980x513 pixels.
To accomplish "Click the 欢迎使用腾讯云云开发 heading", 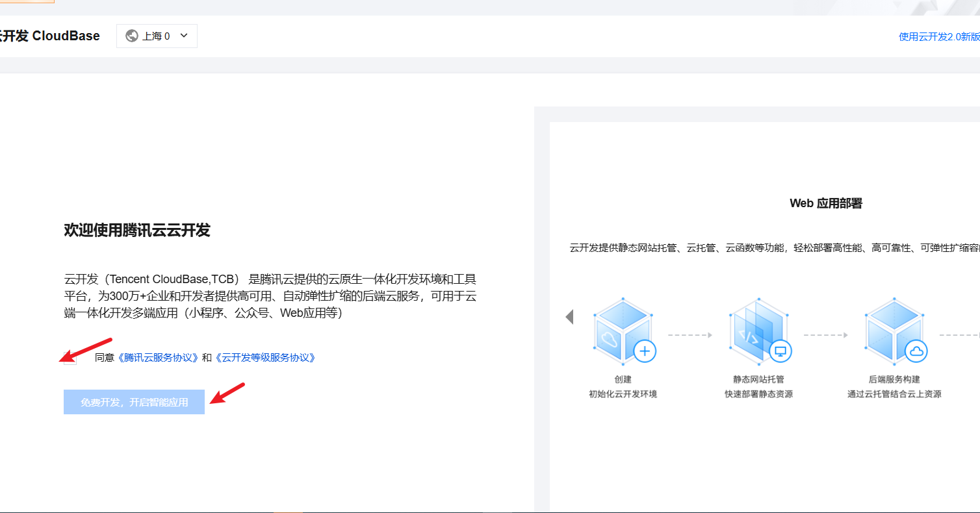I will pos(137,231).
